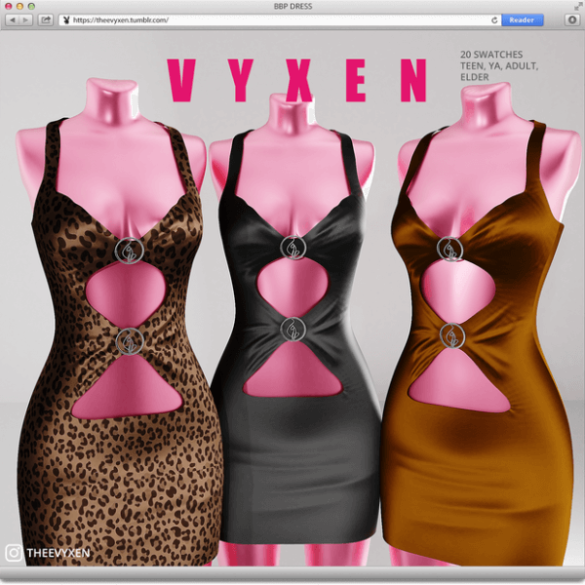This screenshot has height=585, width=585.
Task: Open Reader view
Action: click(522, 20)
